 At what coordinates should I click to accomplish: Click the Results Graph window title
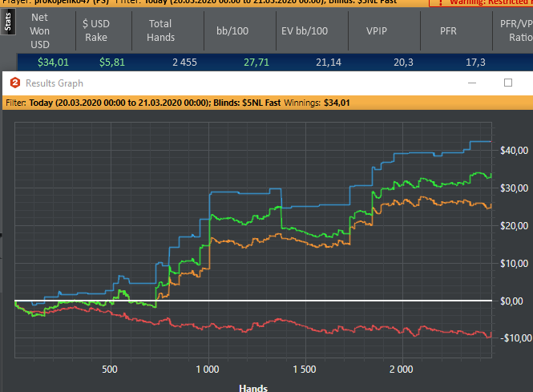pyautogui.click(x=55, y=83)
